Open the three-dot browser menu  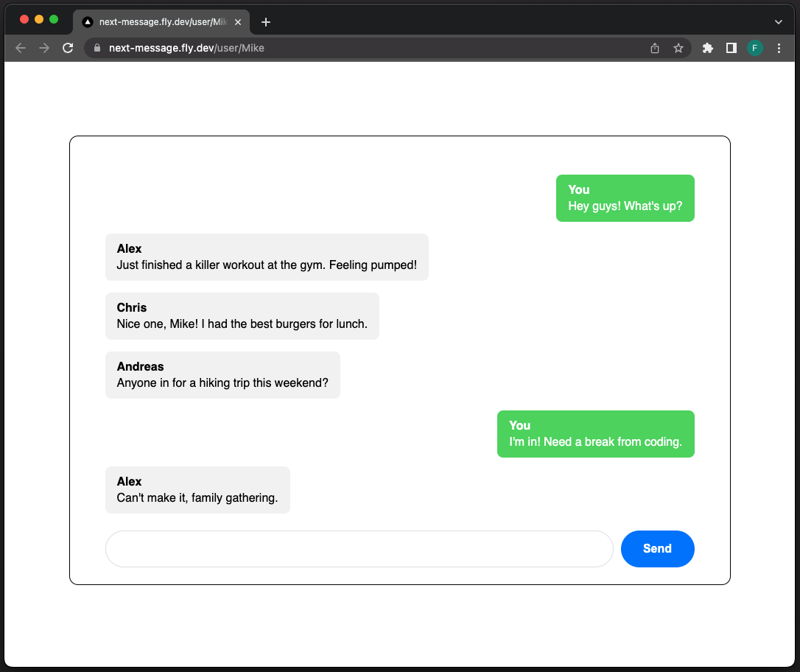(x=779, y=47)
